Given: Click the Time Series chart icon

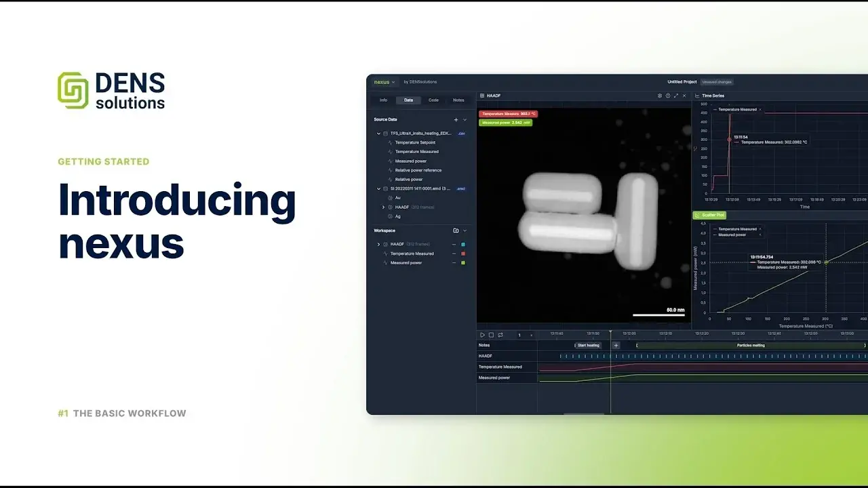Looking at the screenshot, I should click(697, 96).
